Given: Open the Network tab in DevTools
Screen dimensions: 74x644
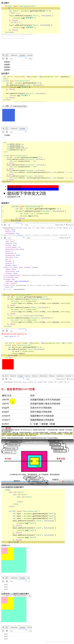Looking at the screenshot, I should [x=35, y=376].
